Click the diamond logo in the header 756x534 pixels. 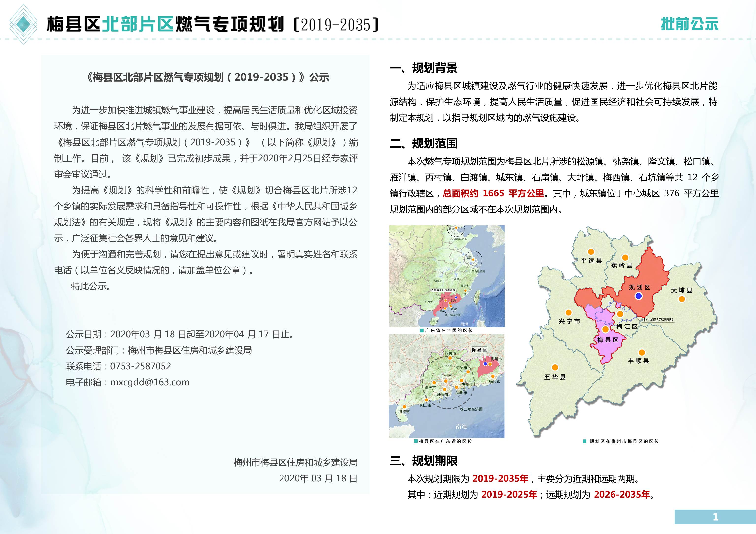tap(23, 24)
